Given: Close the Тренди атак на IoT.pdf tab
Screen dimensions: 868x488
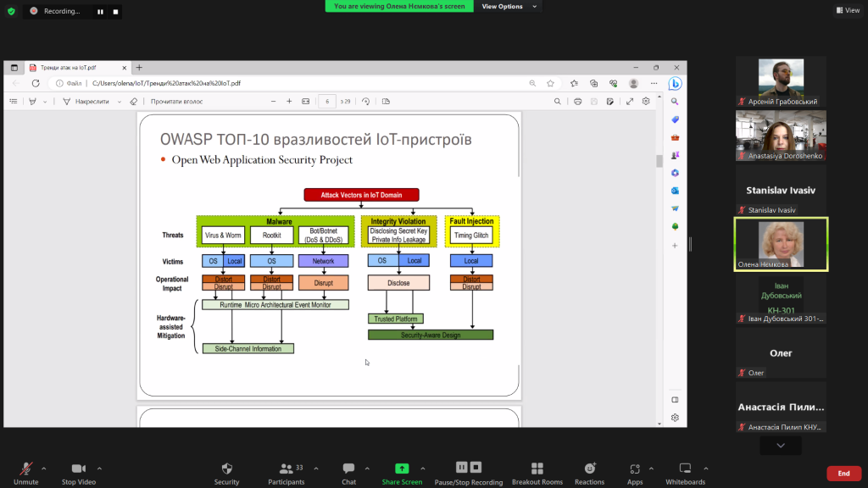Looking at the screenshot, I should coord(124,68).
